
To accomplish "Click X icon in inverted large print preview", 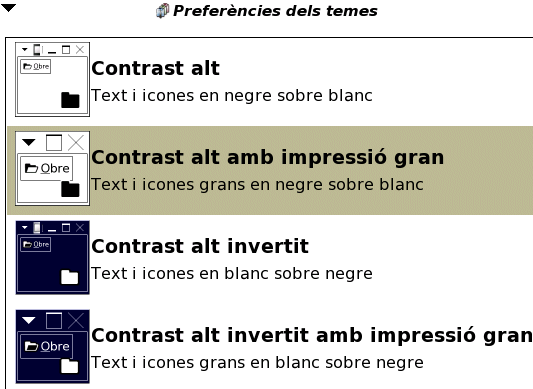I will coord(76,321).
